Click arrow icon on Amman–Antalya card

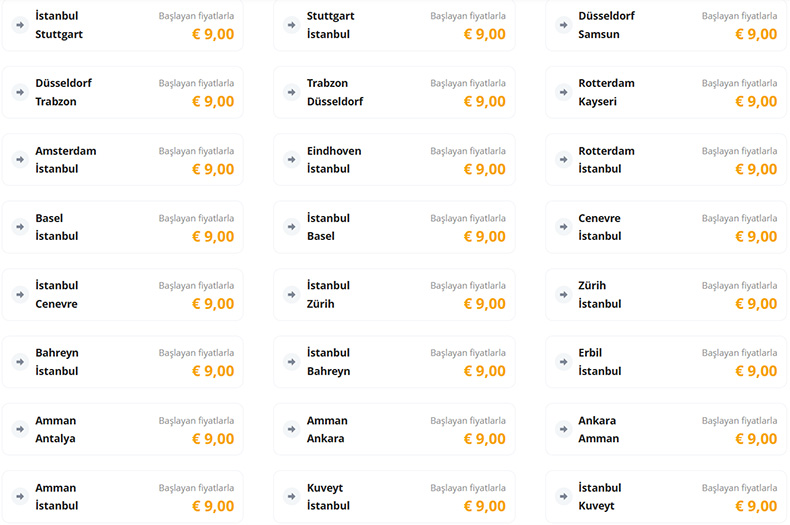click(19, 430)
